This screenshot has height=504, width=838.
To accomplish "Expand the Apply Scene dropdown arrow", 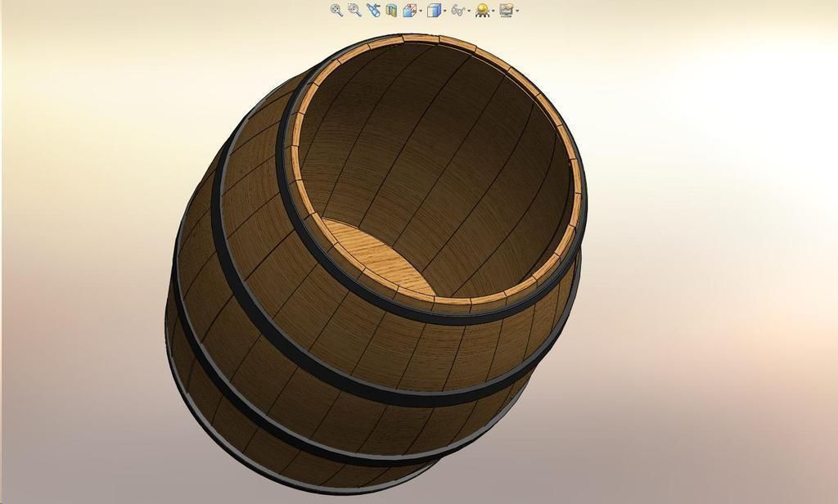I will (x=493, y=11).
